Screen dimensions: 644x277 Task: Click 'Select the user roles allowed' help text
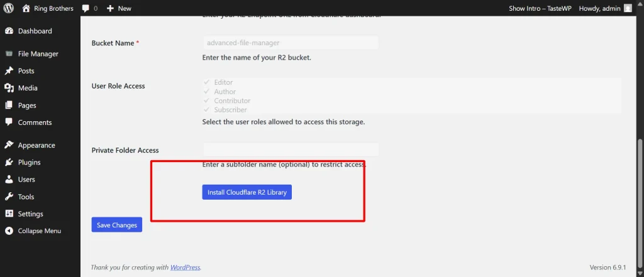(284, 122)
